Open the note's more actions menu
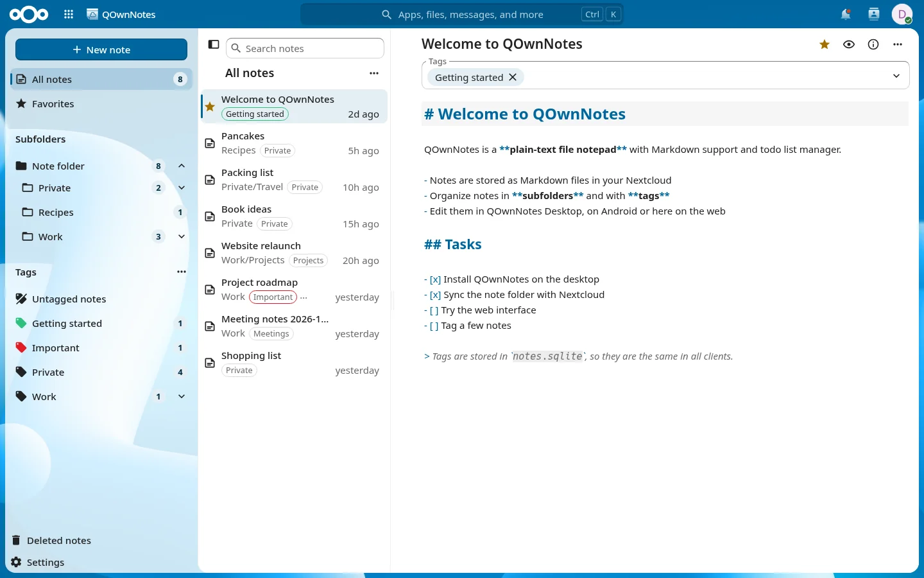 tap(898, 44)
